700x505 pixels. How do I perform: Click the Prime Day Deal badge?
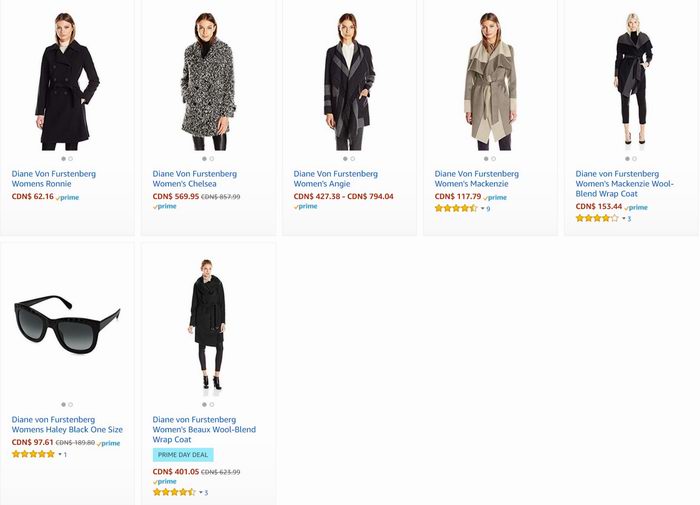[x=183, y=455]
